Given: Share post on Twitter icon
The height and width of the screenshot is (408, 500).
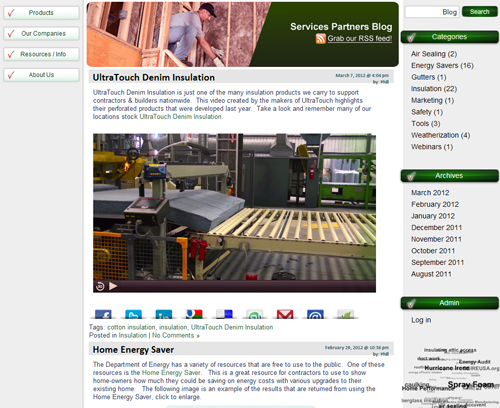Looking at the screenshot, I should (x=133, y=314).
